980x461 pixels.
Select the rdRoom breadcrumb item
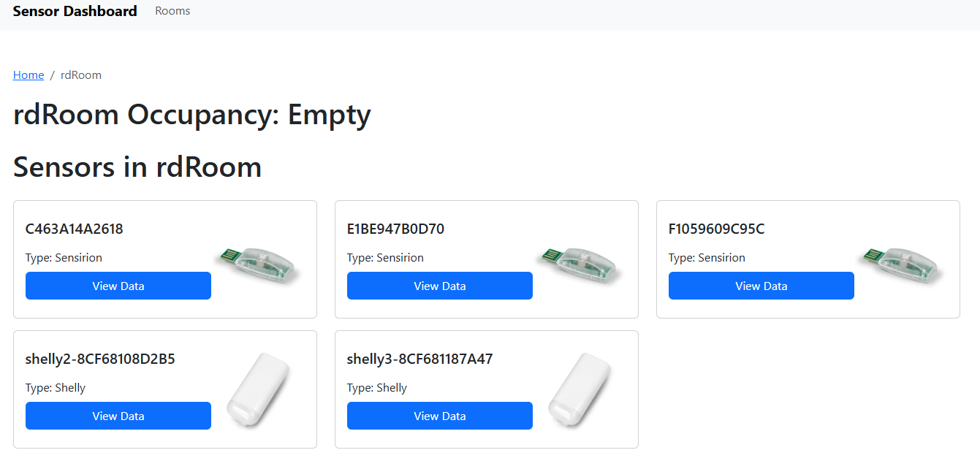81,75
